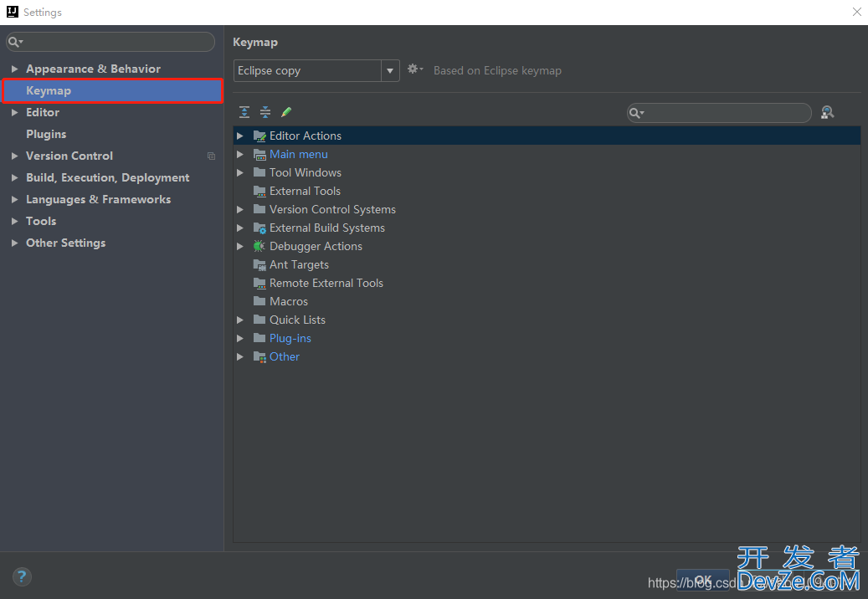Image resolution: width=868 pixels, height=599 pixels.
Task: Expand the Editor settings category arrow
Action: (14, 112)
